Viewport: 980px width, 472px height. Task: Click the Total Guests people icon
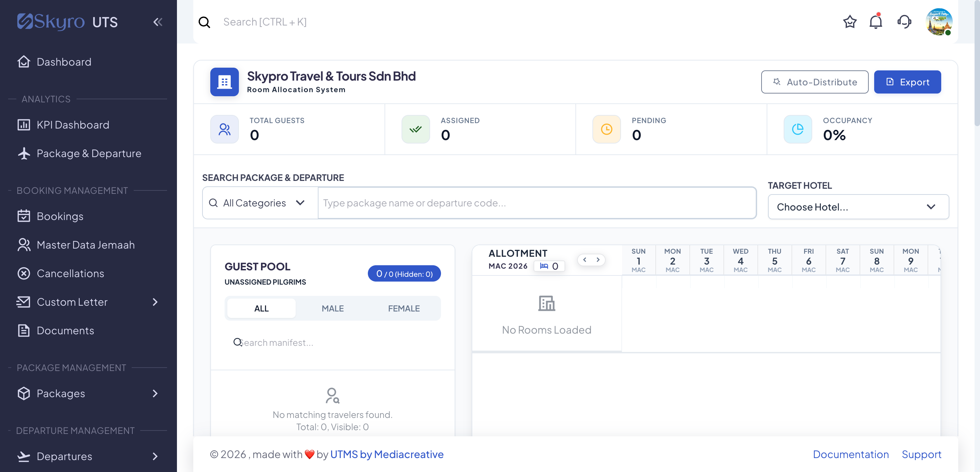(x=225, y=129)
